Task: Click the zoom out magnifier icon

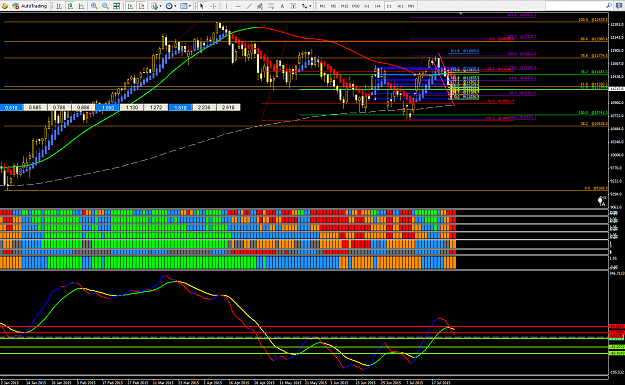Action: (x=105, y=6)
